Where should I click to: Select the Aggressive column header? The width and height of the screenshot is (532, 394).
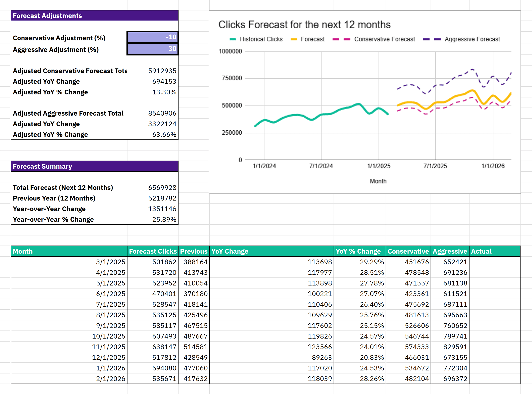point(450,251)
